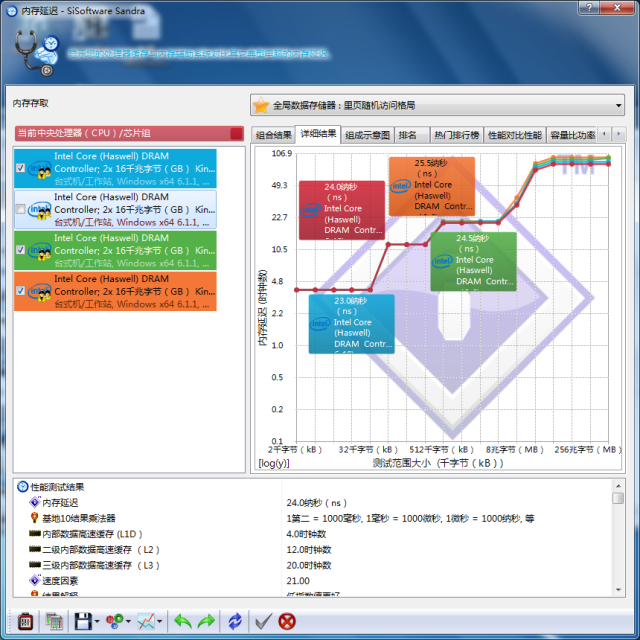The image size is (640, 640).
Task: Open the 热门排行榜 tab
Action: coord(457,135)
